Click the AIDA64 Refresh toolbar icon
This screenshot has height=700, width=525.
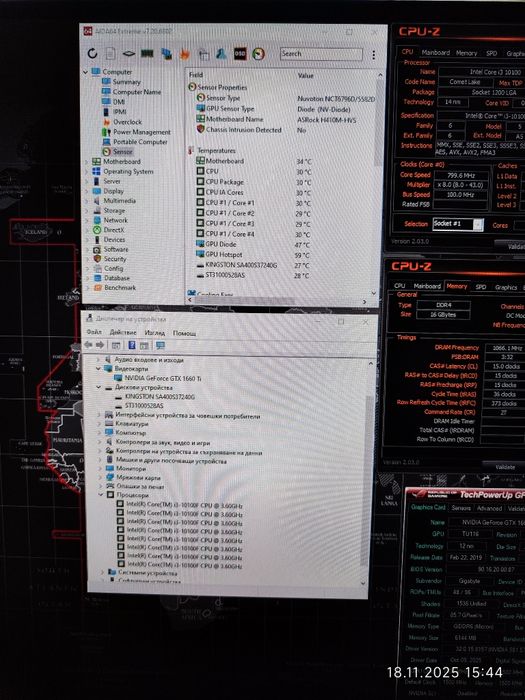tap(92, 54)
